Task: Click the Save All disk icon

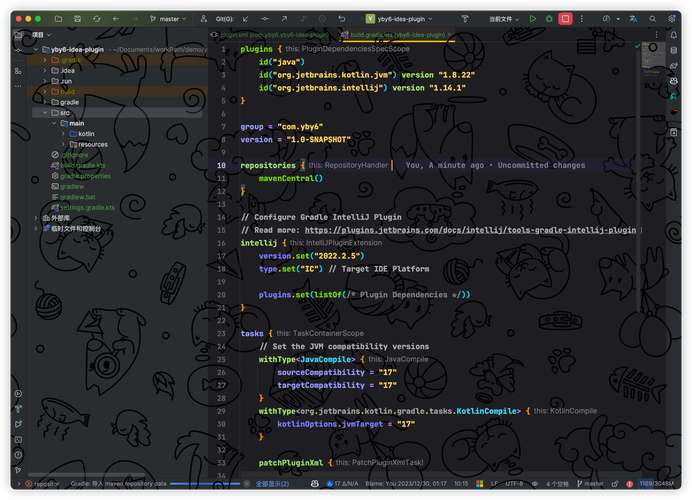Action: pos(78,19)
